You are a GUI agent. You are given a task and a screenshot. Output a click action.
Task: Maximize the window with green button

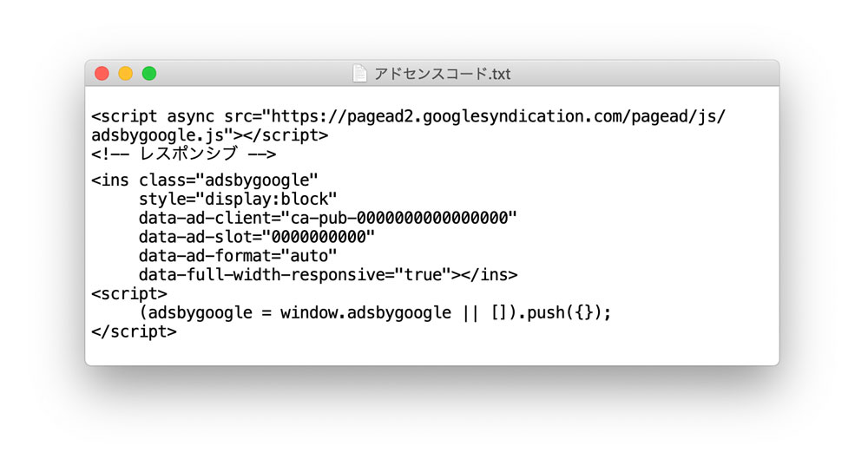point(149,74)
